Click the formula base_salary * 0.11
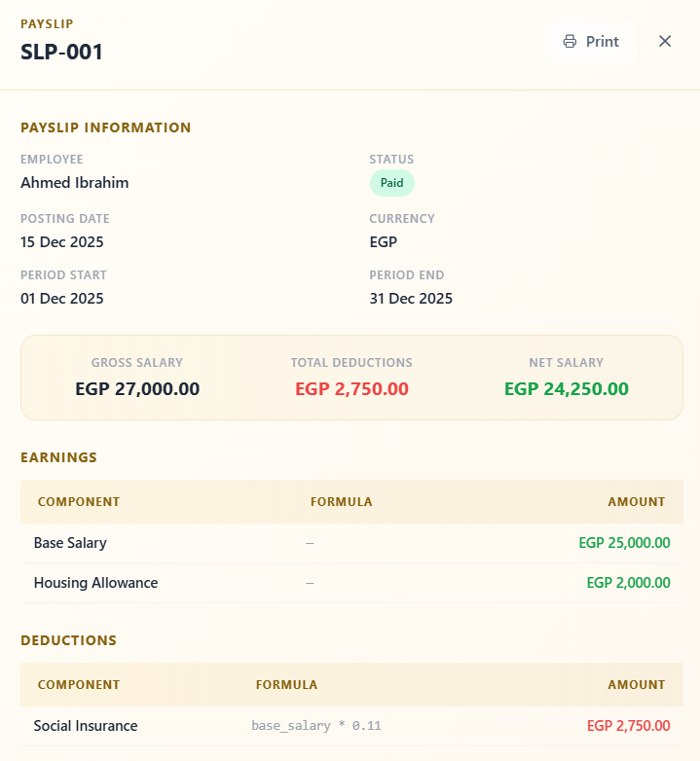Image resolution: width=700 pixels, height=761 pixels. (x=316, y=726)
